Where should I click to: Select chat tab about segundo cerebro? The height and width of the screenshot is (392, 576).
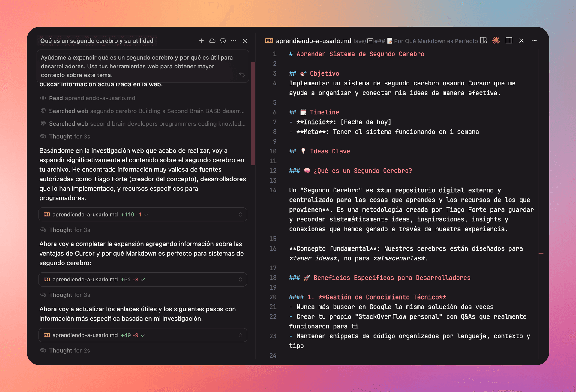click(97, 41)
